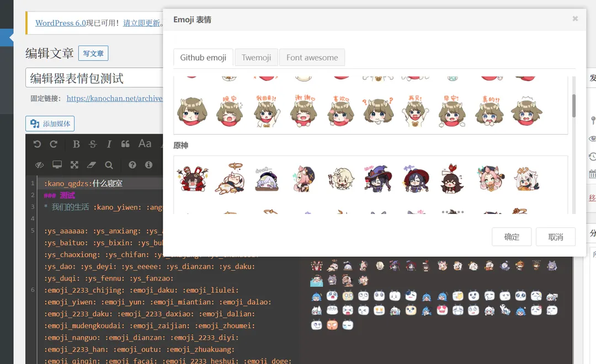Click the 添加媒体 add media button
The width and height of the screenshot is (596, 364).
point(50,124)
